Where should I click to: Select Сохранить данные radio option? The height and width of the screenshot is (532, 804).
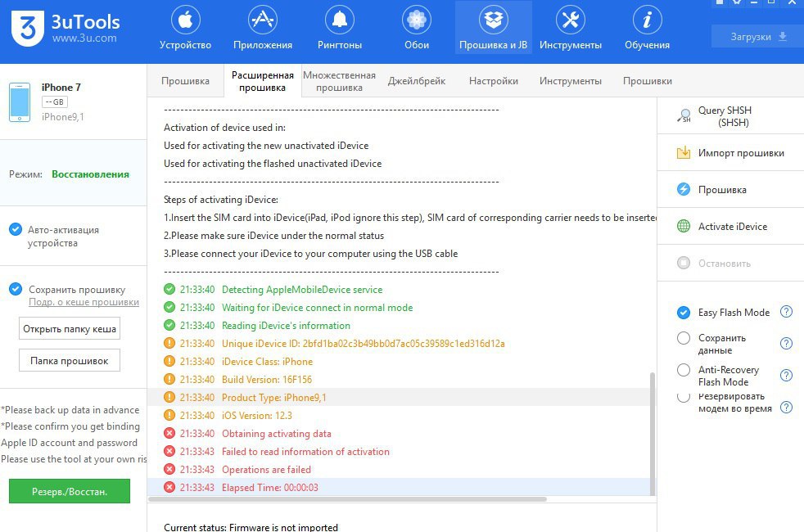click(x=684, y=338)
